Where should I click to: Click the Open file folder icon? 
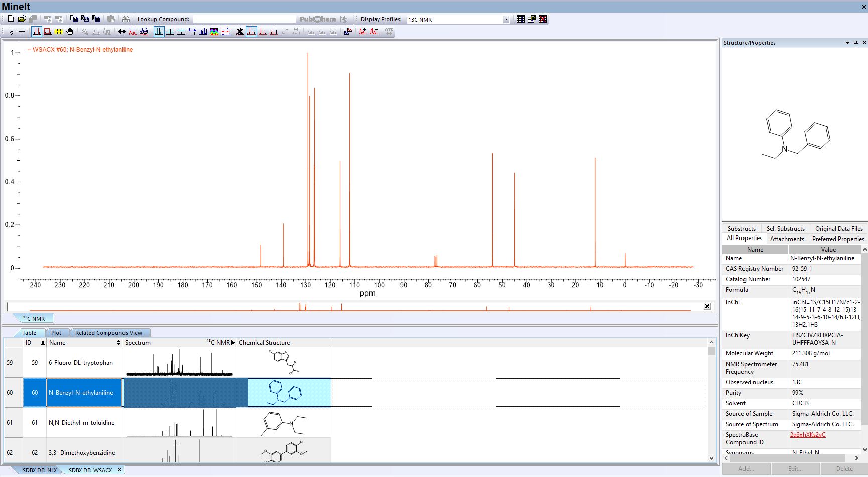pos(22,19)
